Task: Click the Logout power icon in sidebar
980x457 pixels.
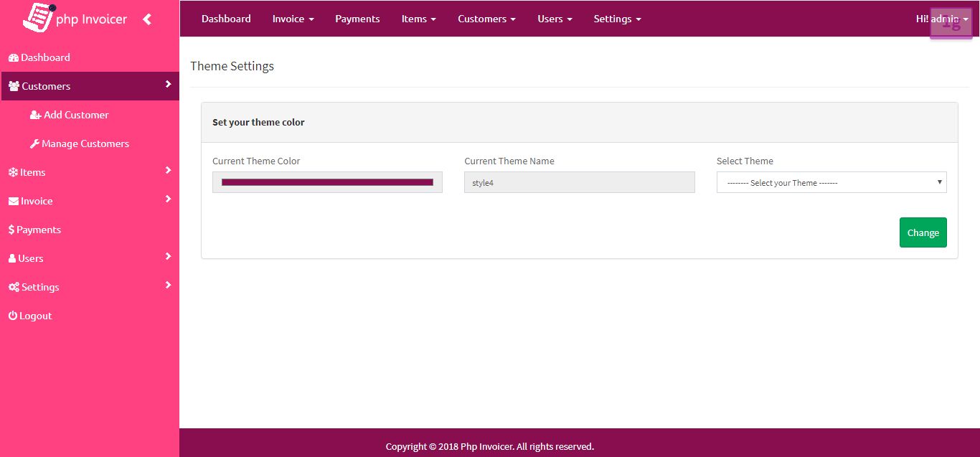Action: pos(13,316)
